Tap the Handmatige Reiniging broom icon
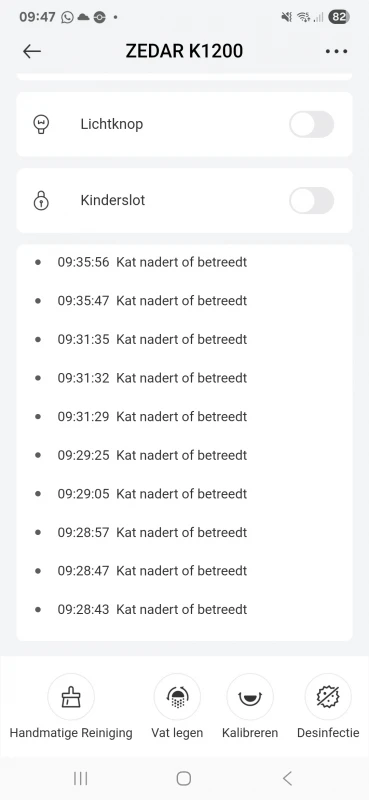 71,696
